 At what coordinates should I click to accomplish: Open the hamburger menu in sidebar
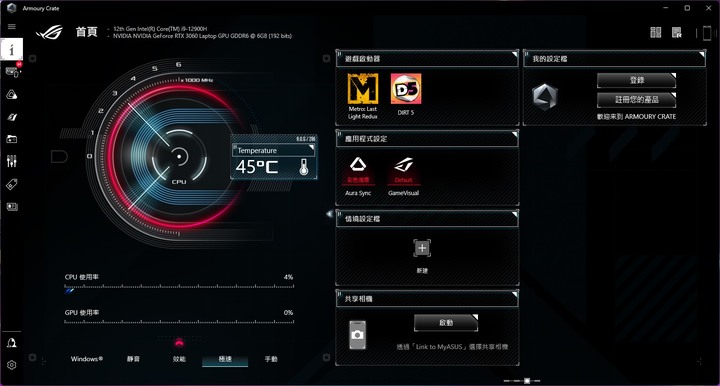(11, 27)
